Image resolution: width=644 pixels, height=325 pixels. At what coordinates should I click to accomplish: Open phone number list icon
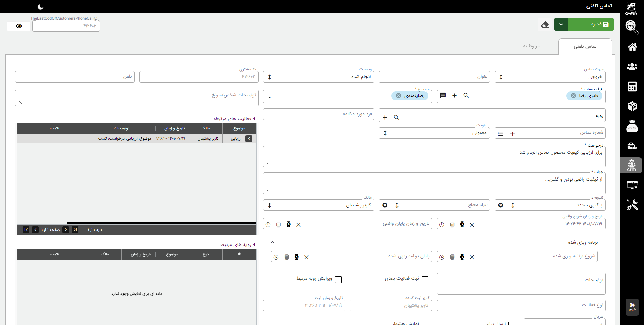pyautogui.click(x=501, y=134)
